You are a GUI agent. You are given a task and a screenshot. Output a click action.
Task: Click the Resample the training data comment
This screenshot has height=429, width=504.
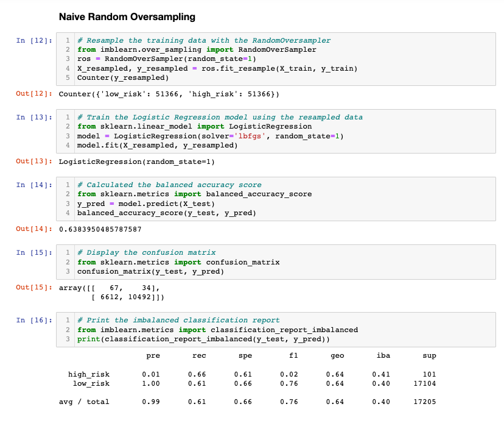204,41
